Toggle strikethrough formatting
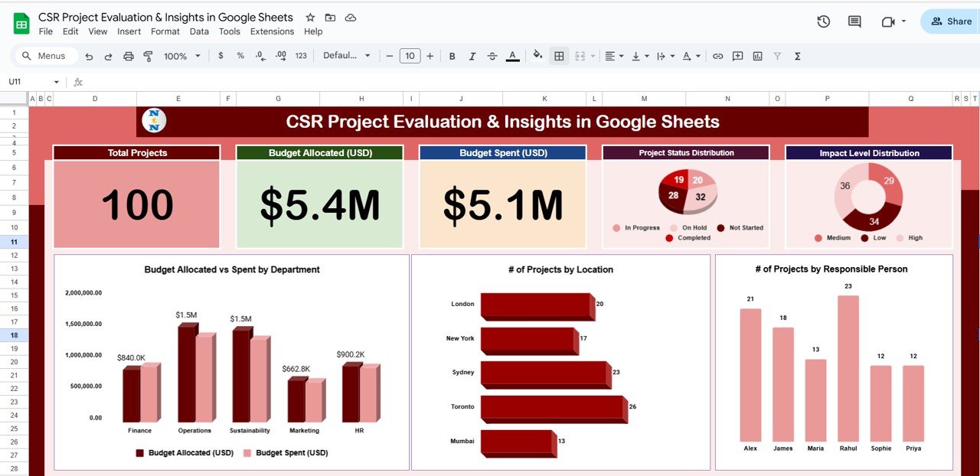 pyautogui.click(x=492, y=56)
